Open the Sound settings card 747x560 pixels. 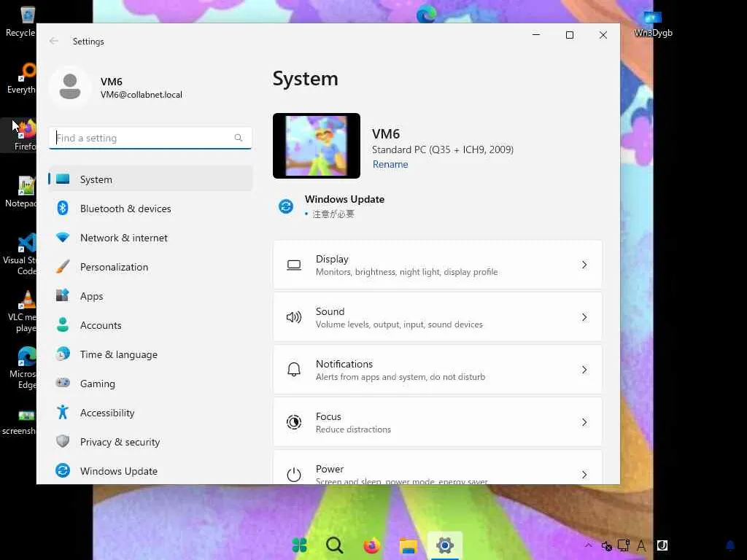point(438,317)
